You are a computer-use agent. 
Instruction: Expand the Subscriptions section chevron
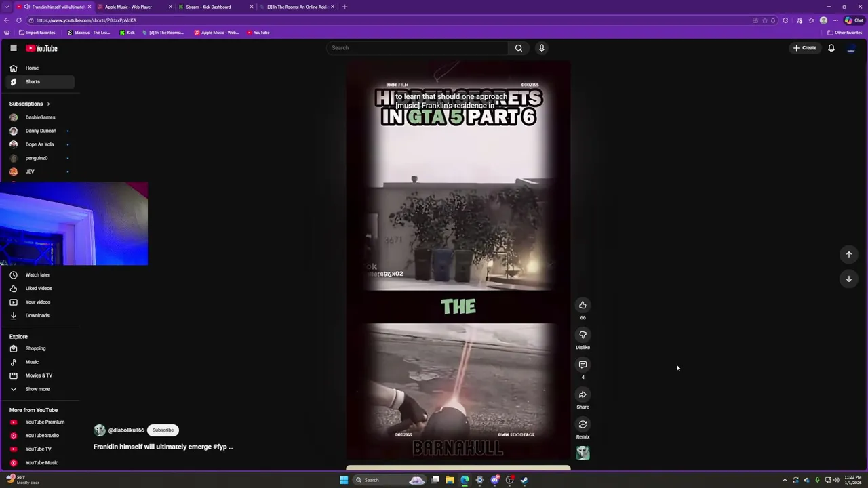pos(48,104)
